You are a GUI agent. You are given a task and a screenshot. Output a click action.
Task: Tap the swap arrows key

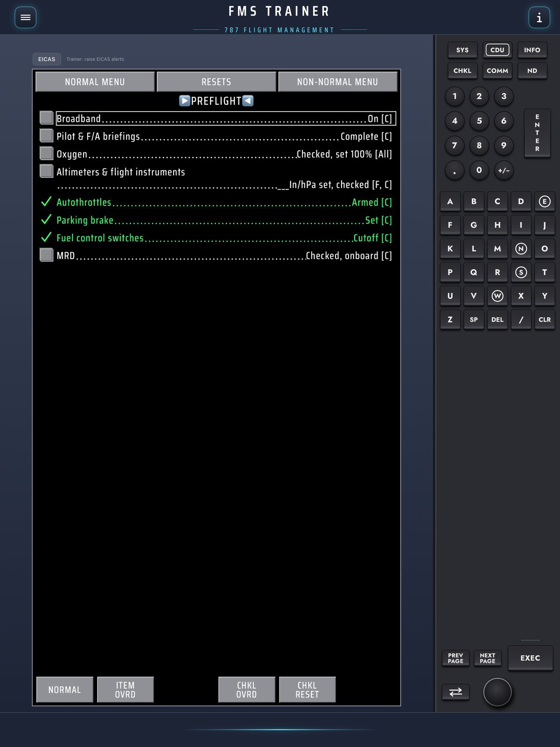pos(455,691)
